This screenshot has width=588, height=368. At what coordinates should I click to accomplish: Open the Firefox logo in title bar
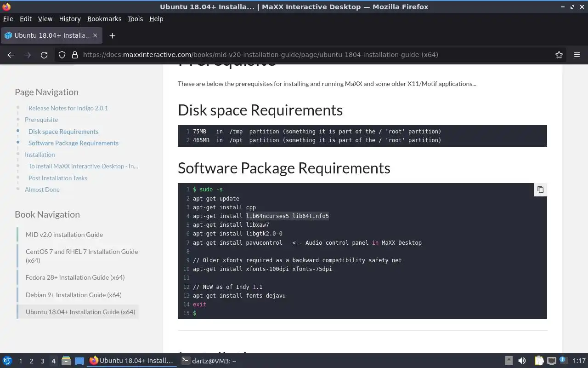point(6,6)
